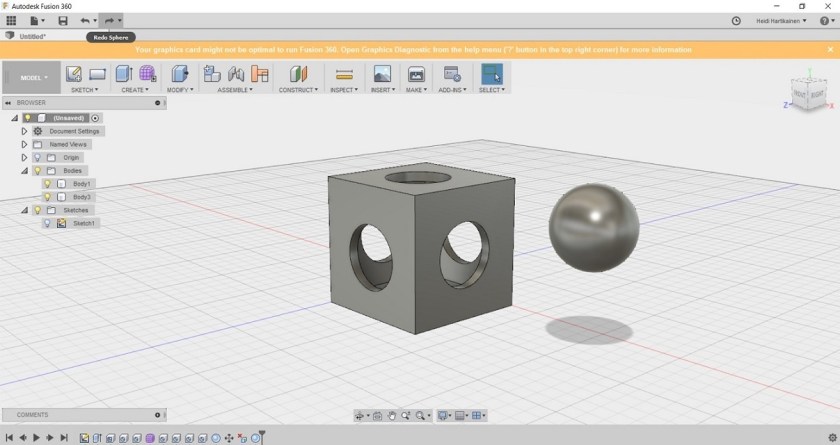Open the CONSTRUCT menu
This screenshot has height=445, width=840.
pyautogui.click(x=298, y=90)
